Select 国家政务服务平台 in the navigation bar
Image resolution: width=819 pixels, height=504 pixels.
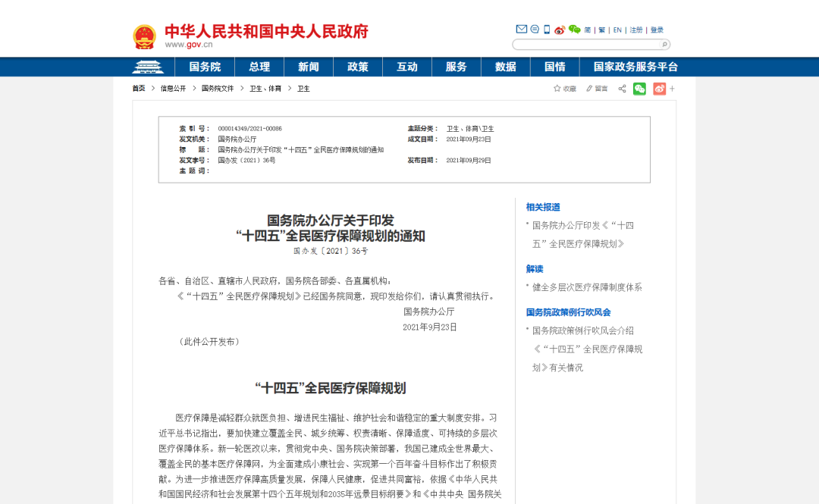635,67
